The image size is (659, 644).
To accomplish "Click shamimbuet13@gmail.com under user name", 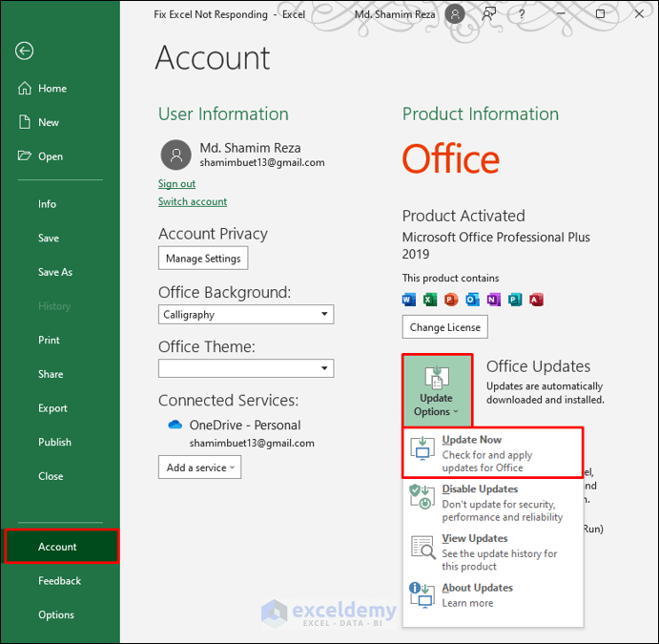I will click(262, 162).
